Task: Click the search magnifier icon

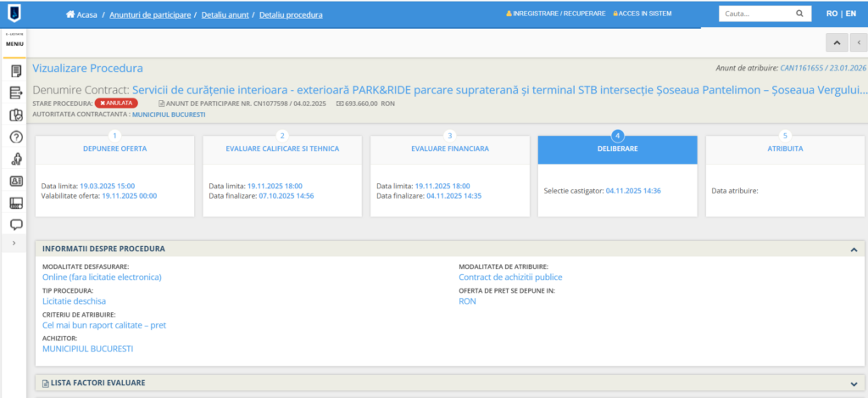Action: [799, 14]
